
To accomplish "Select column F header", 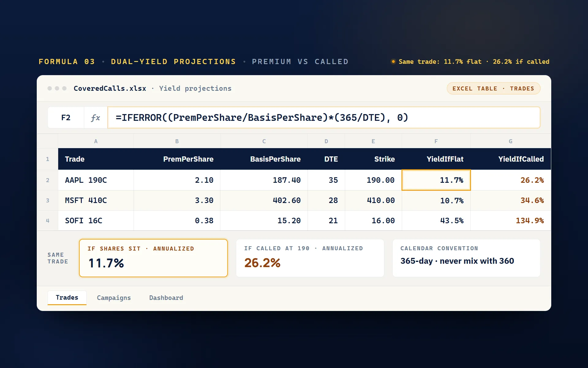I will pyautogui.click(x=436, y=141).
